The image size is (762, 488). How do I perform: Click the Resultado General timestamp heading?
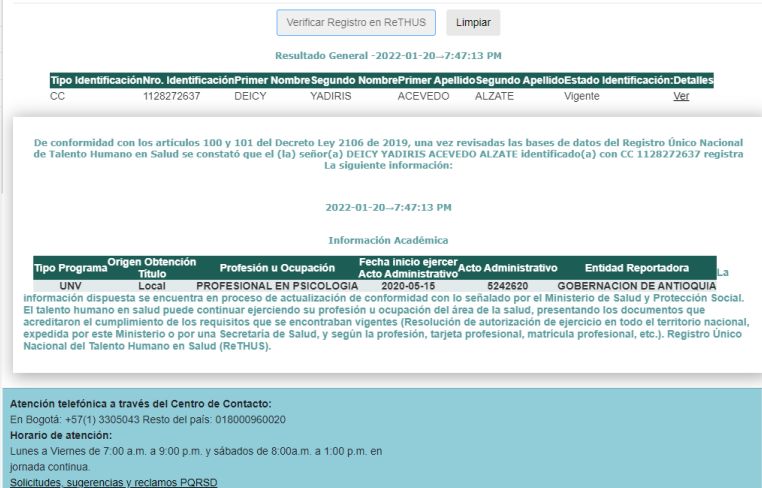click(x=388, y=55)
